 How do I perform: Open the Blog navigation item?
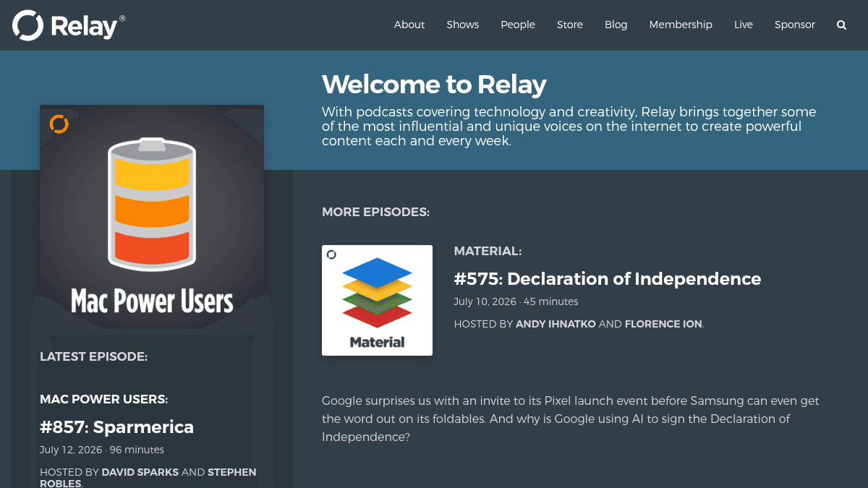click(616, 25)
